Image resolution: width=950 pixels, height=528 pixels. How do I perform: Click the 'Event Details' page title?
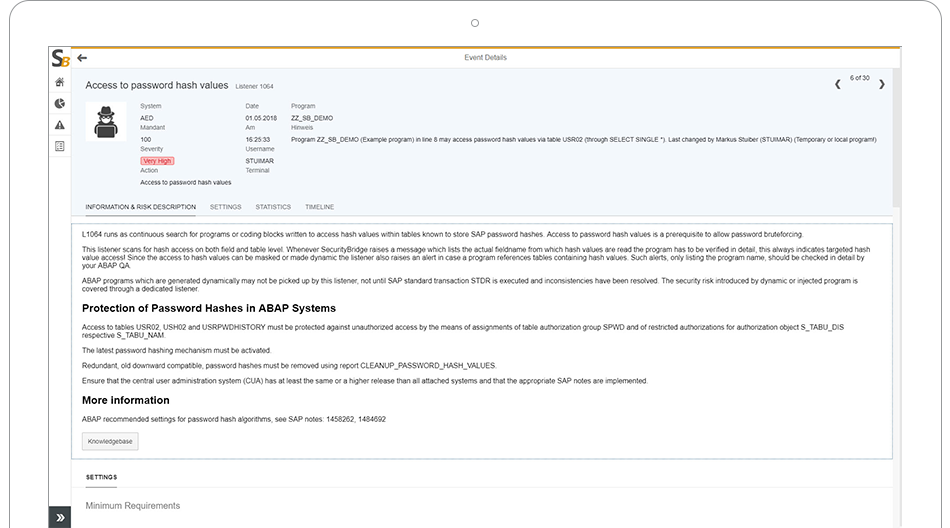[x=485, y=58]
